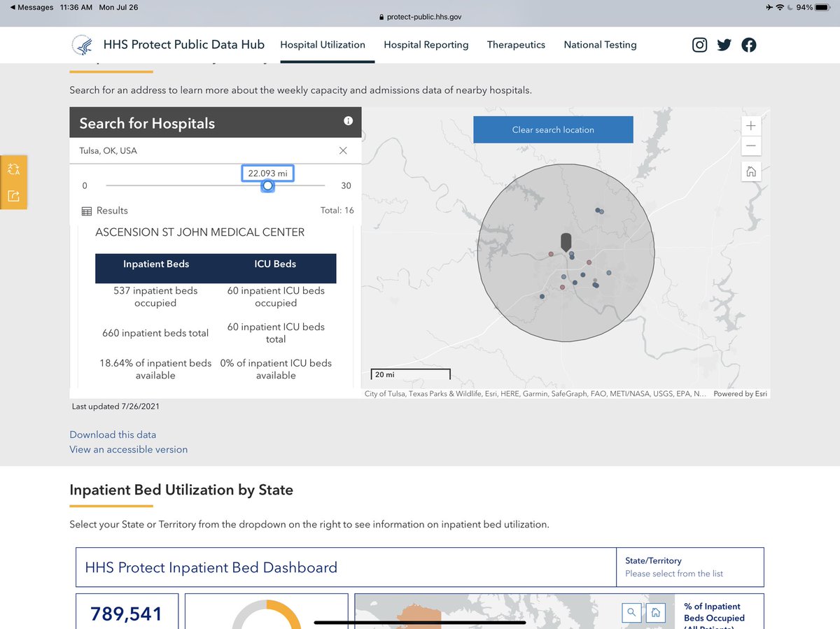Screen dimensions: 840x629
Task: Open the Hospital Reporting tab
Action: tap(426, 45)
